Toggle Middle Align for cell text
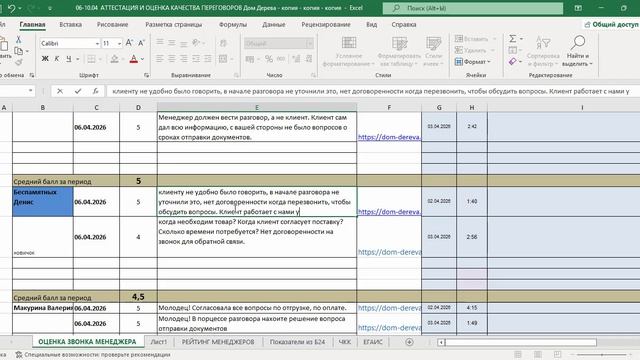The height and width of the screenshot is (360, 640). click(172, 42)
